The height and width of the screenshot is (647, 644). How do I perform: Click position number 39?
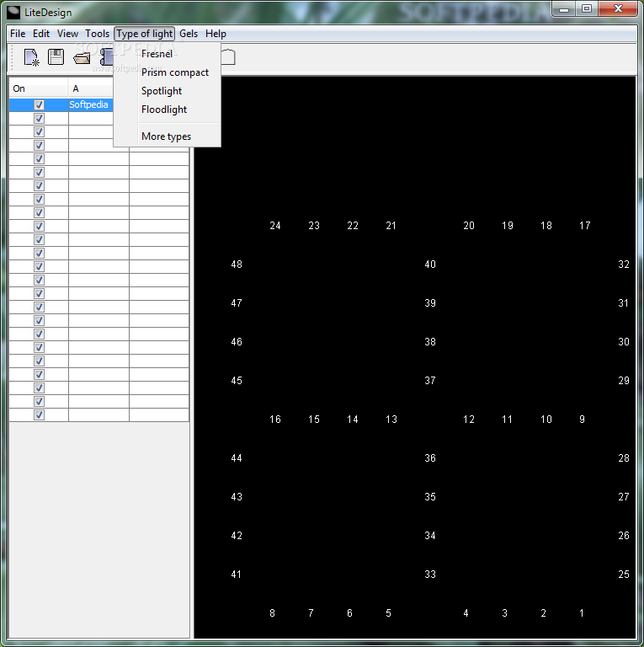pyautogui.click(x=430, y=303)
